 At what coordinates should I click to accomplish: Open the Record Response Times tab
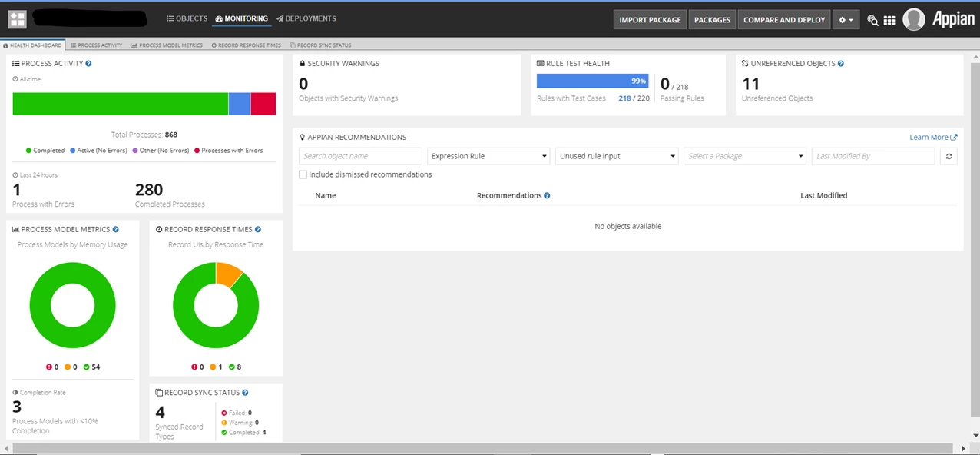(x=247, y=45)
